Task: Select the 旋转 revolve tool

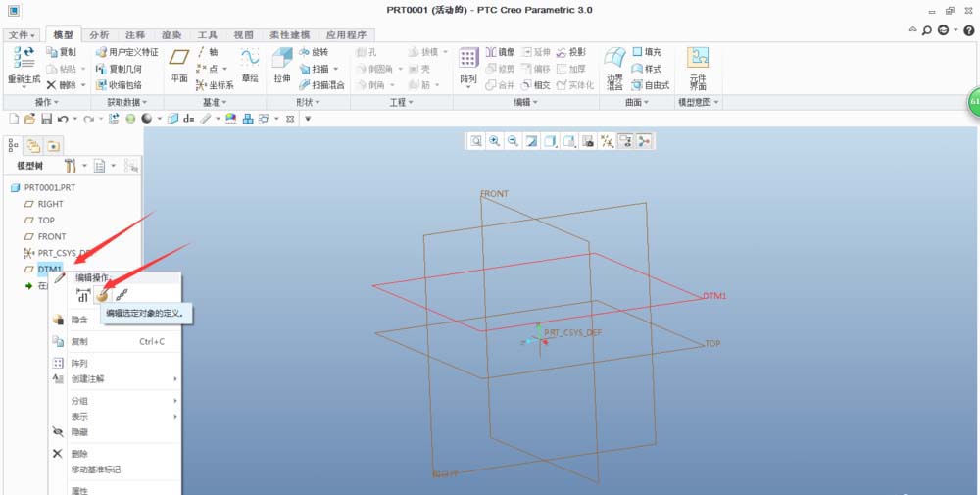Action: (x=314, y=52)
